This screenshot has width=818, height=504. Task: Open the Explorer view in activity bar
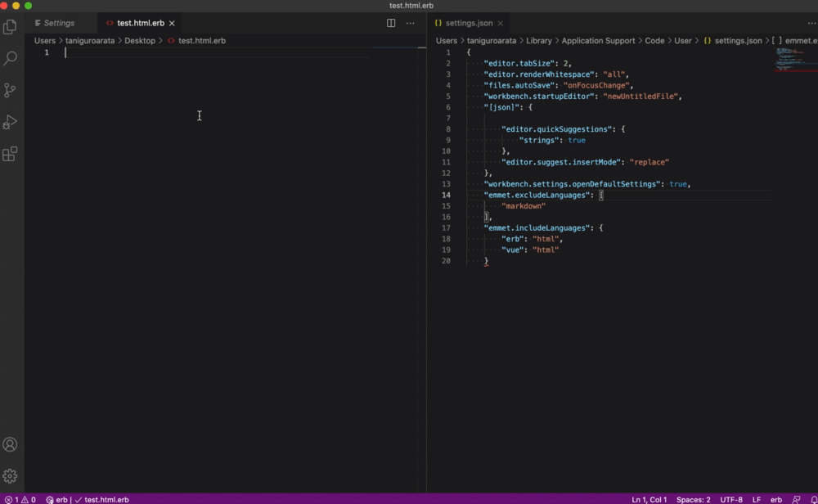pyautogui.click(x=10, y=27)
